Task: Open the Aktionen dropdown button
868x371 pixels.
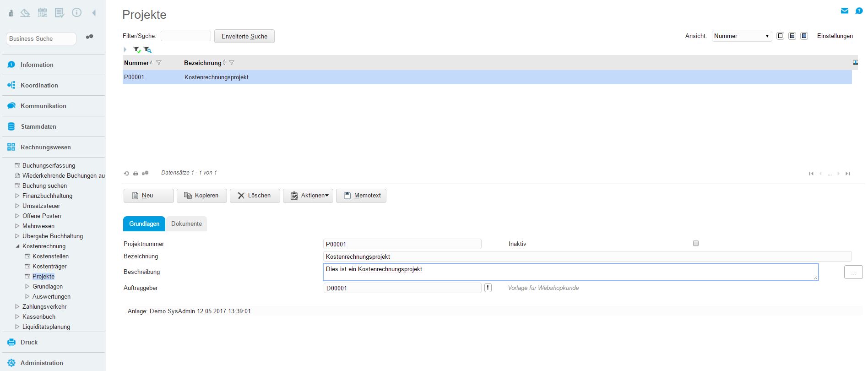Action: pos(308,196)
